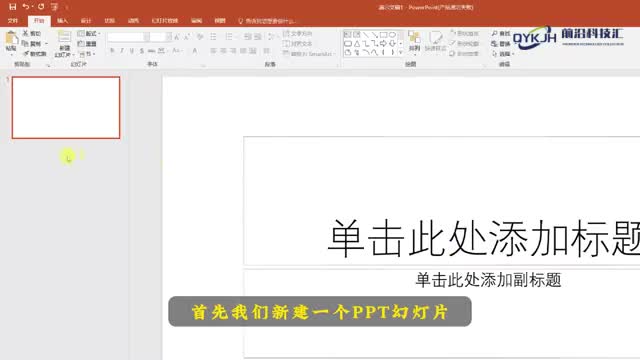Image resolution: width=640 pixels, height=360 pixels.
Task: Open the Shape Outline color picker
Action: coord(464,44)
